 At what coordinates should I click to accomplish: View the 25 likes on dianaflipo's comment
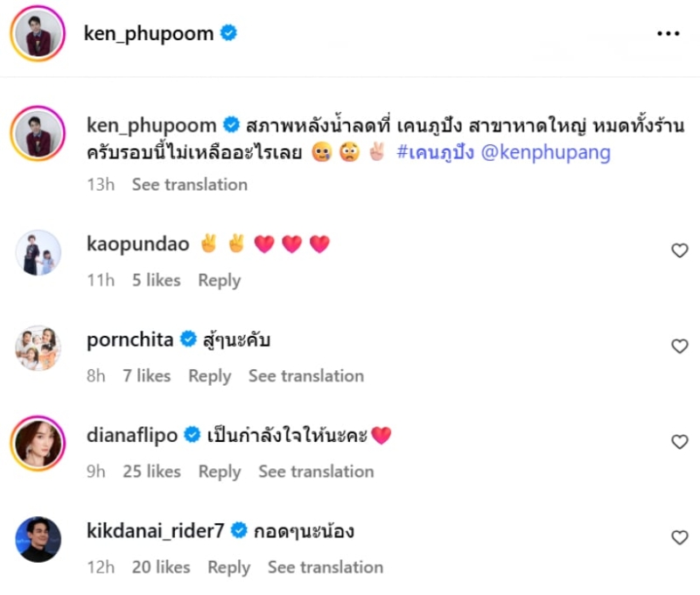(151, 472)
